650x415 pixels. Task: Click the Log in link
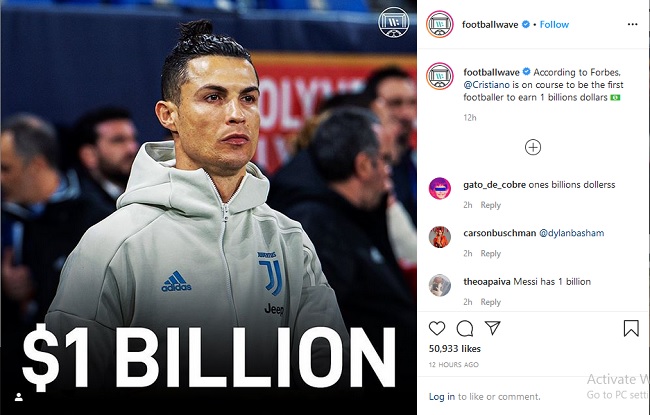point(441,396)
